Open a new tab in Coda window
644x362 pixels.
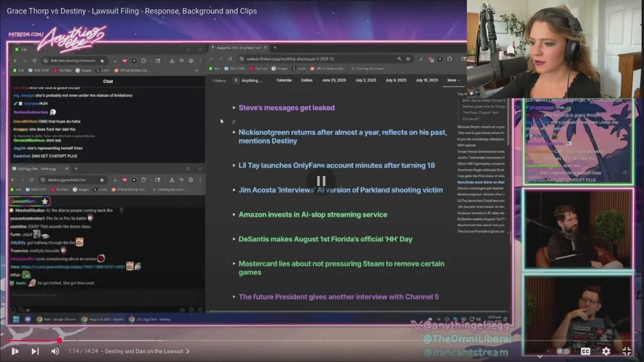point(275,48)
